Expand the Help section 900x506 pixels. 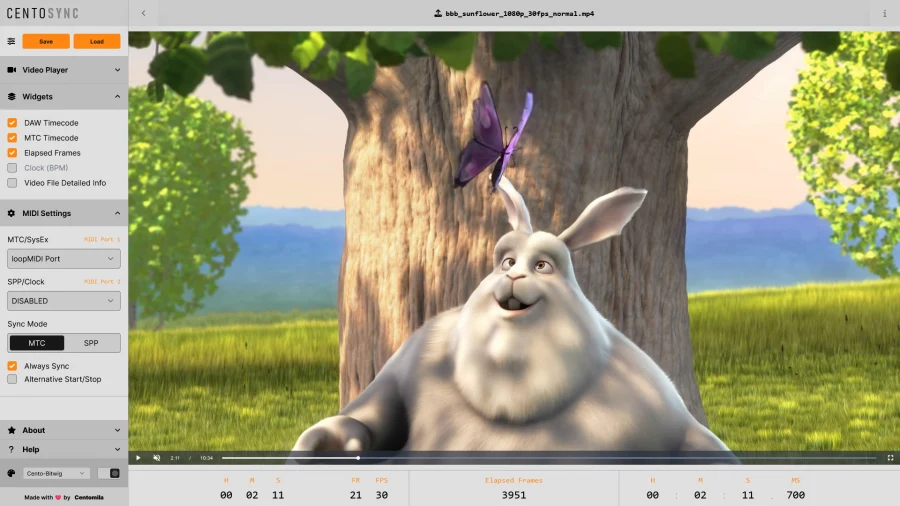(x=118, y=449)
